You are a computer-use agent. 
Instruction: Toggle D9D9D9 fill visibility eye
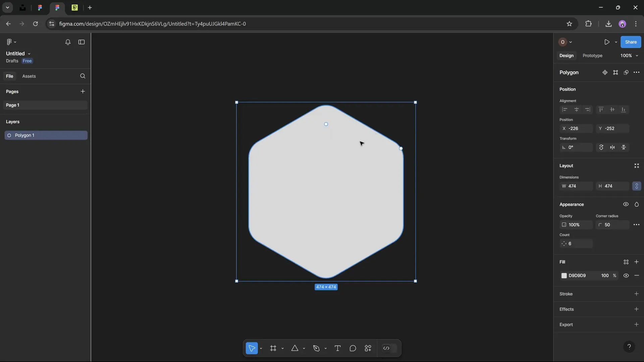click(x=626, y=276)
